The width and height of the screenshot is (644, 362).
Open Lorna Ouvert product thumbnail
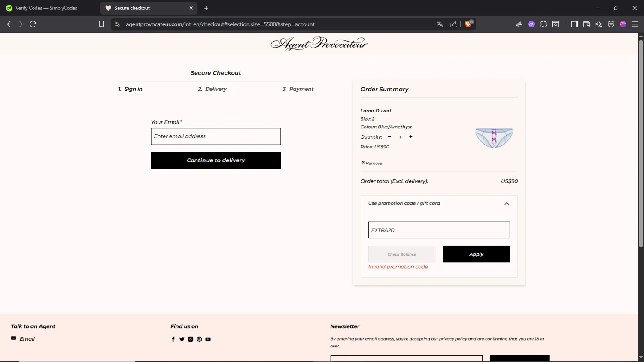tap(494, 137)
